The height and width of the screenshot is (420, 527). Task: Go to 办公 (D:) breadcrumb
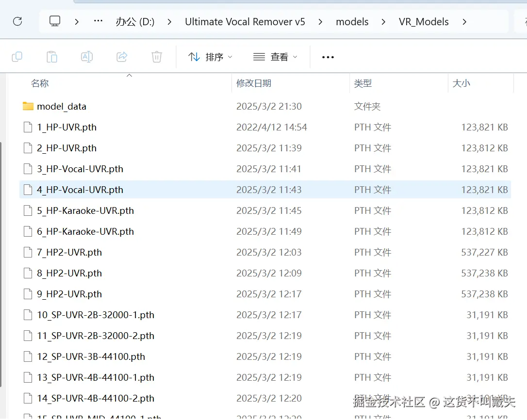point(135,22)
